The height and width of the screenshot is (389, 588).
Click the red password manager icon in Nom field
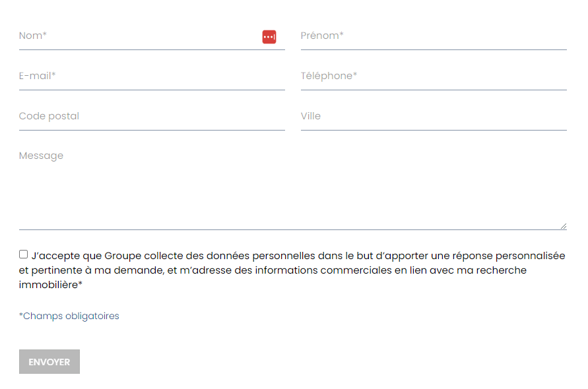pos(269,37)
